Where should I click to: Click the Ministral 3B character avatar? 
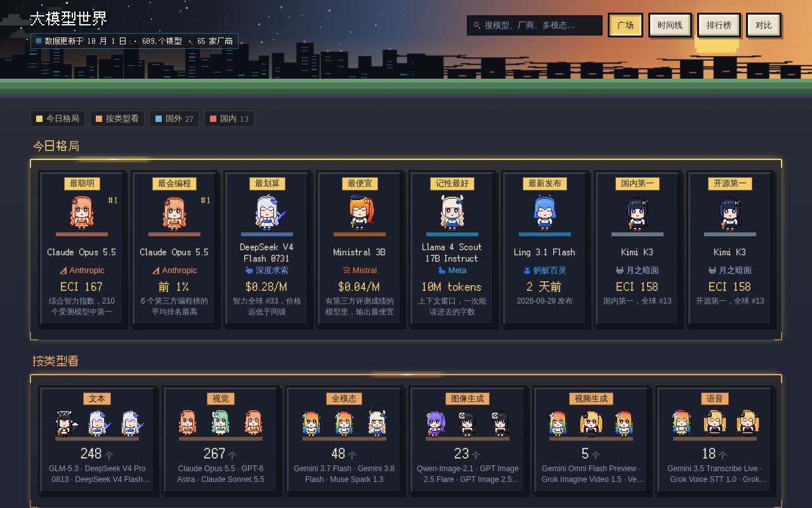click(x=360, y=212)
